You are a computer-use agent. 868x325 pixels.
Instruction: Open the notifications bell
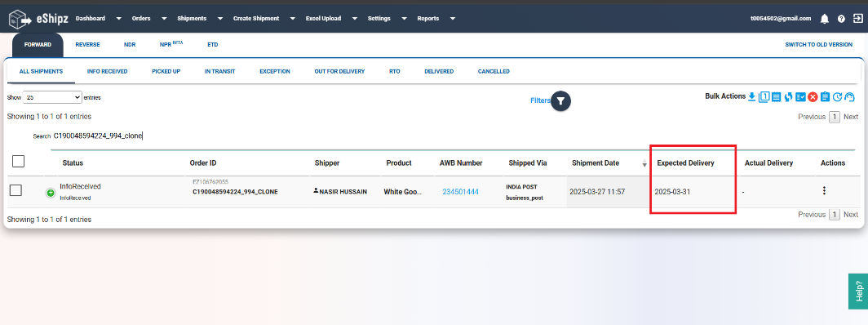tap(824, 19)
